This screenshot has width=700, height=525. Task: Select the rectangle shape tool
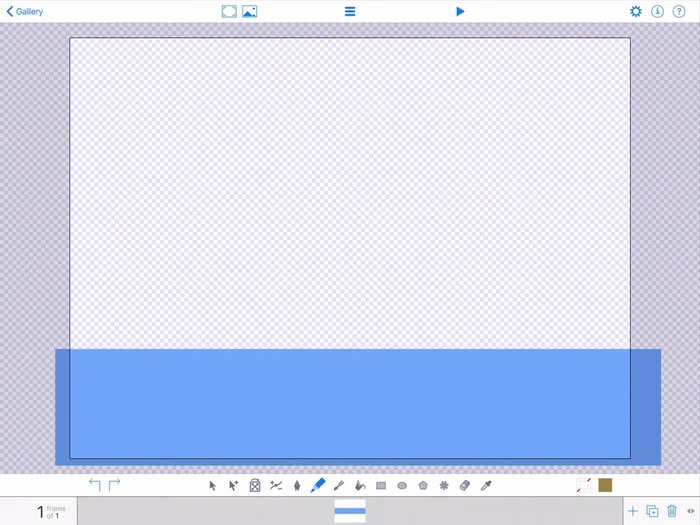point(381,486)
